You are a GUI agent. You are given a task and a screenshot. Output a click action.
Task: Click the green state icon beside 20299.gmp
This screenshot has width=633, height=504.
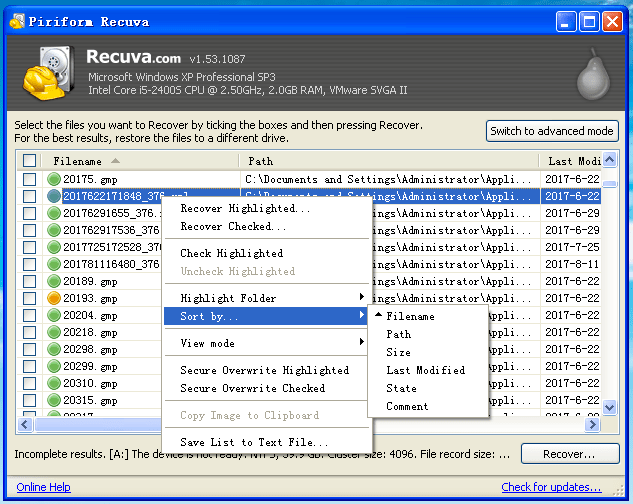point(54,366)
